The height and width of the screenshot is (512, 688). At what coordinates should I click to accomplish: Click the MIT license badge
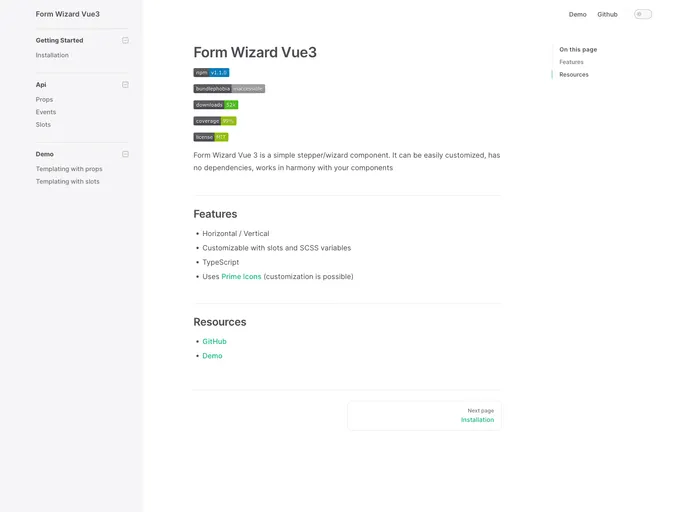coord(211,137)
